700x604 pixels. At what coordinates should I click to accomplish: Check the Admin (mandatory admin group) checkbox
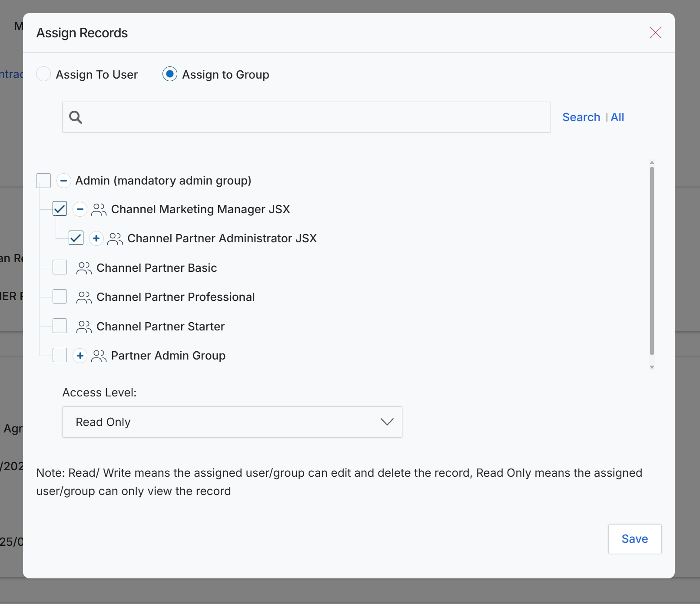43,180
